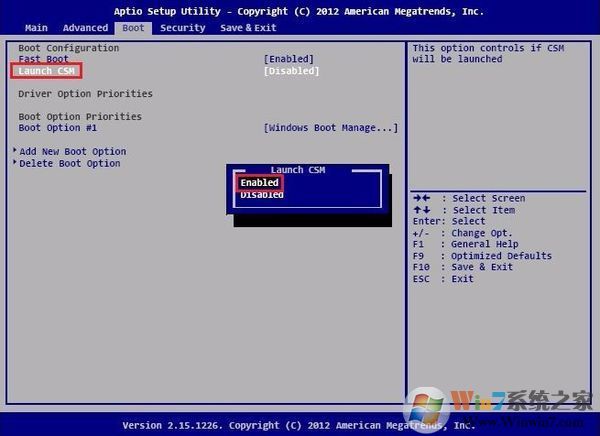The width and height of the screenshot is (600, 436).
Task: Click the Enter: Select help line
Action: (449, 221)
